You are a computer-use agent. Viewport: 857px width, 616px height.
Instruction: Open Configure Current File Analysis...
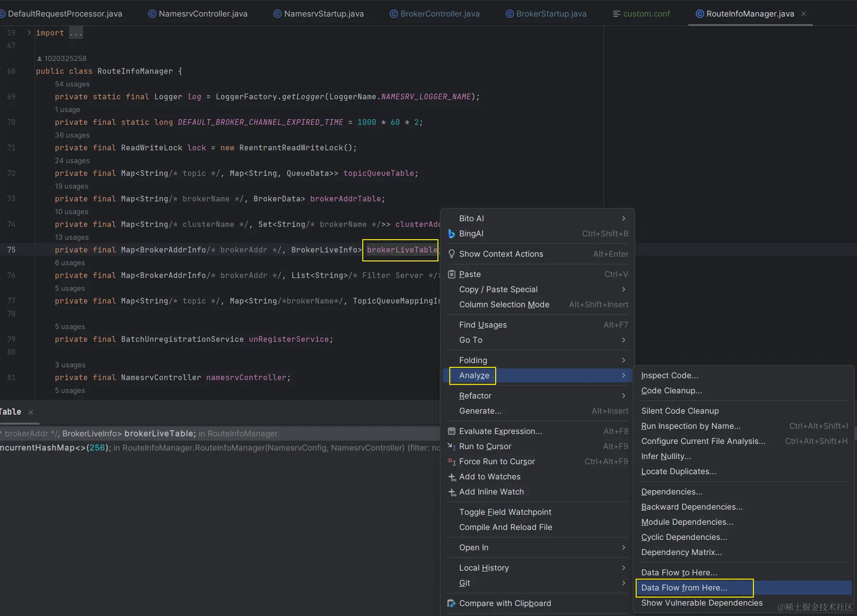tap(744, 441)
